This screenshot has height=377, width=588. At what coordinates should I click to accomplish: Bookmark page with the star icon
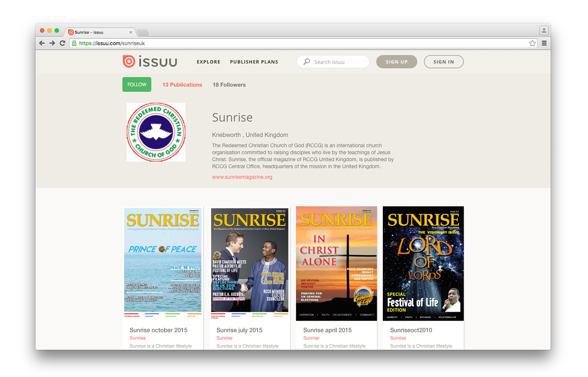click(x=532, y=43)
